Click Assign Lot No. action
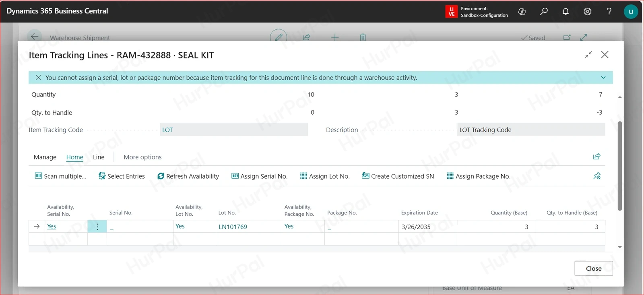The width and height of the screenshot is (644, 295). pyautogui.click(x=325, y=176)
